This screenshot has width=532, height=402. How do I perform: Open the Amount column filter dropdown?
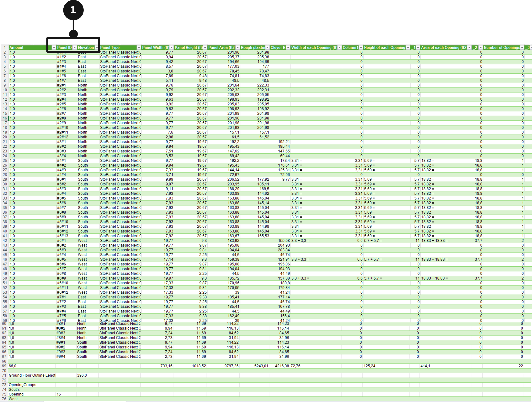point(54,48)
